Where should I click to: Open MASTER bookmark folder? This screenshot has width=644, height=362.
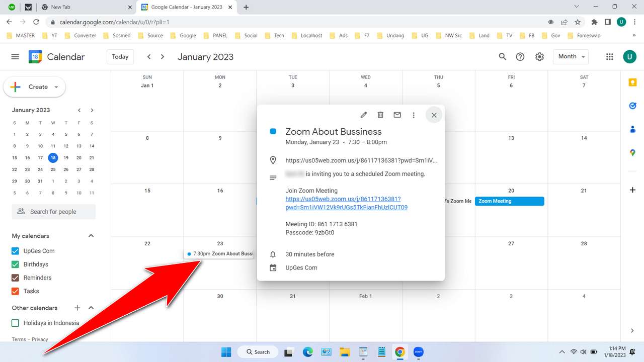pyautogui.click(x=21, y=36)
